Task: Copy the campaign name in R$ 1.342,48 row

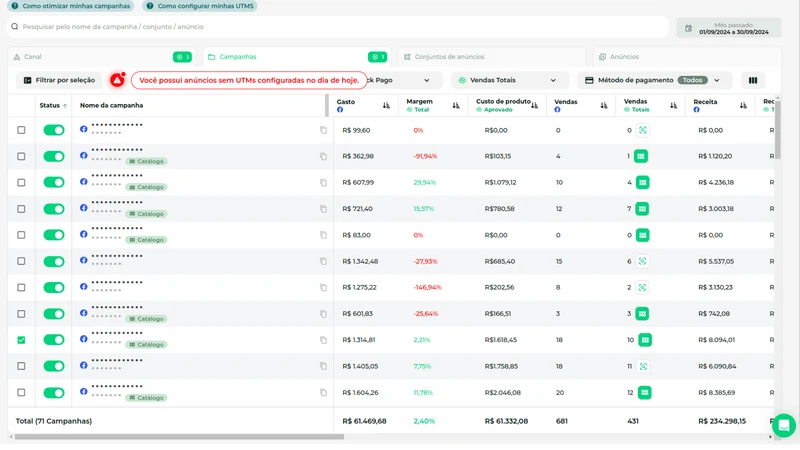Action: pyautogui.click(x=323, y=261)
